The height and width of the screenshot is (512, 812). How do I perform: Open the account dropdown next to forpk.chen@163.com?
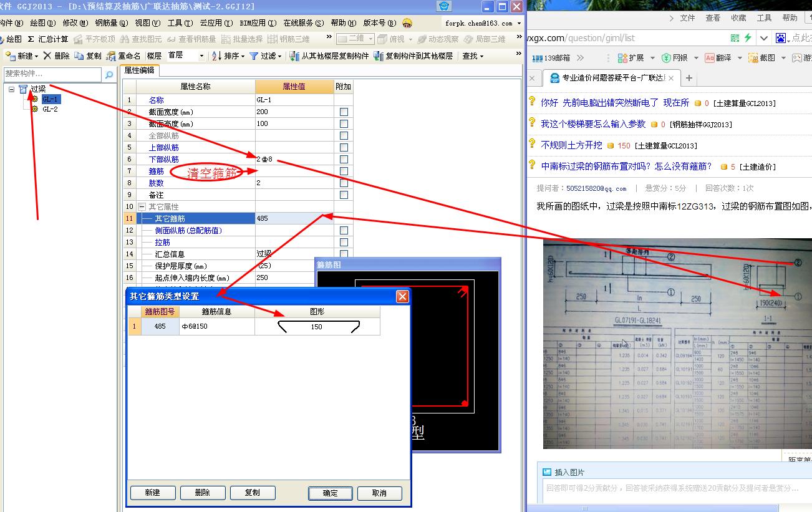[519, 23]
